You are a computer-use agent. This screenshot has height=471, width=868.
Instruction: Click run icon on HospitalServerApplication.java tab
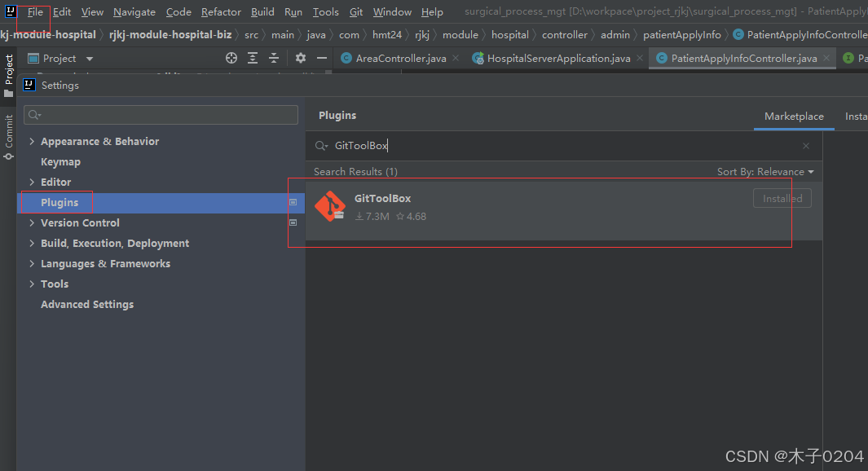click(478, 58)
